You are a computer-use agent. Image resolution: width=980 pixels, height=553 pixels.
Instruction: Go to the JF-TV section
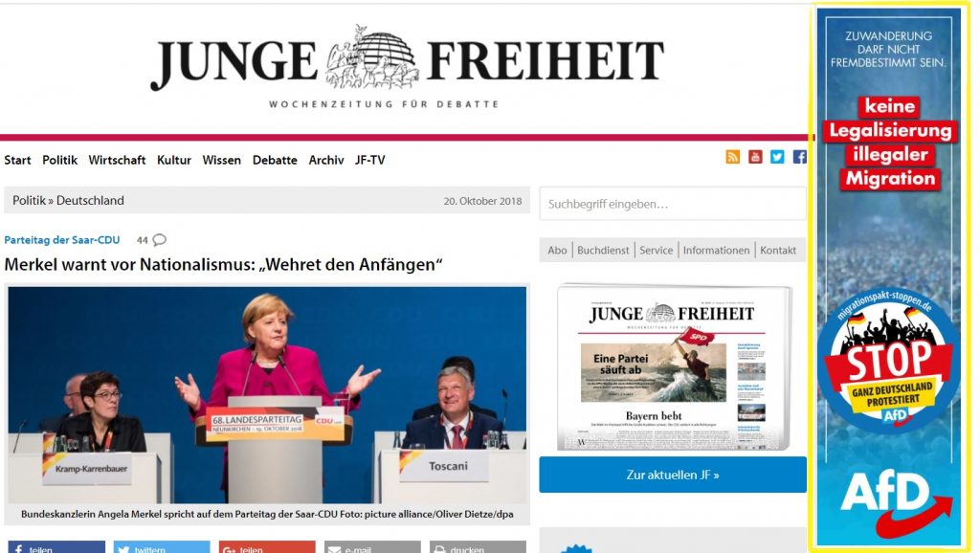coord(370,160)
